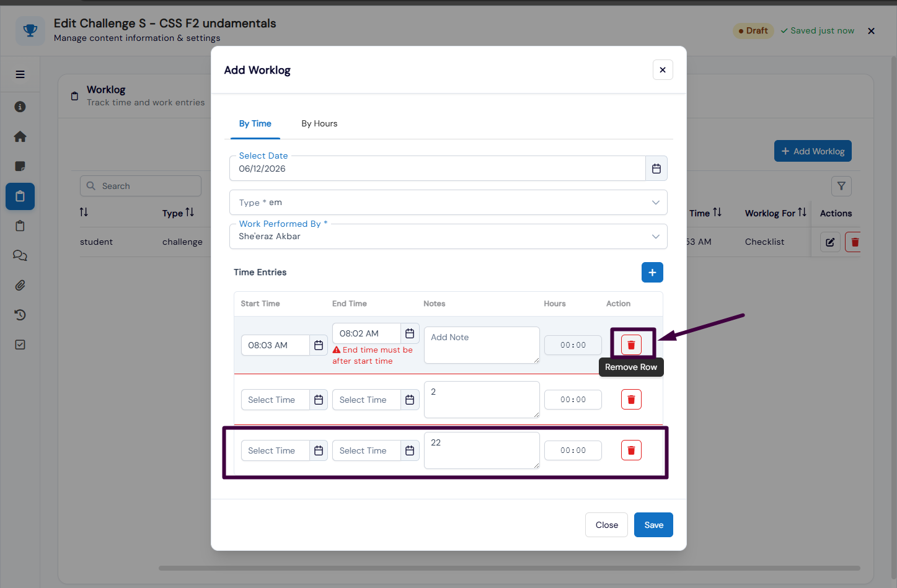Image resolution: width=897 pixels, height=588 pixels.
Task: Click the 'student' cell in worklog table
Action: [96, 242]
